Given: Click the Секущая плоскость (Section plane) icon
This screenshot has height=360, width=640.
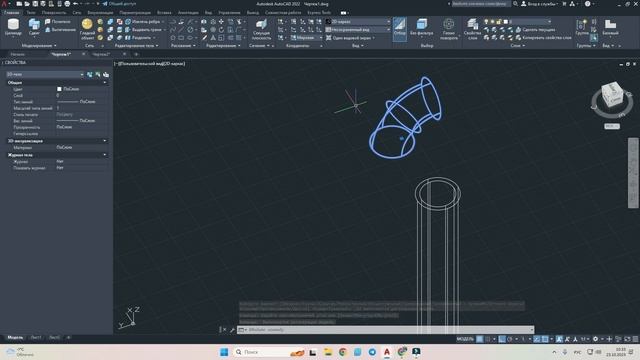Looking at the screenshot, I should coord(261,24).
